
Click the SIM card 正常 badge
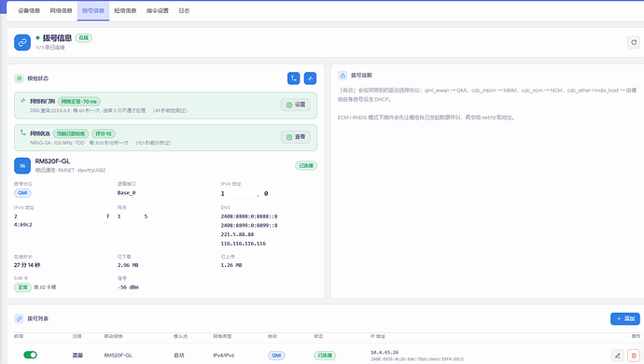point(22,287)
